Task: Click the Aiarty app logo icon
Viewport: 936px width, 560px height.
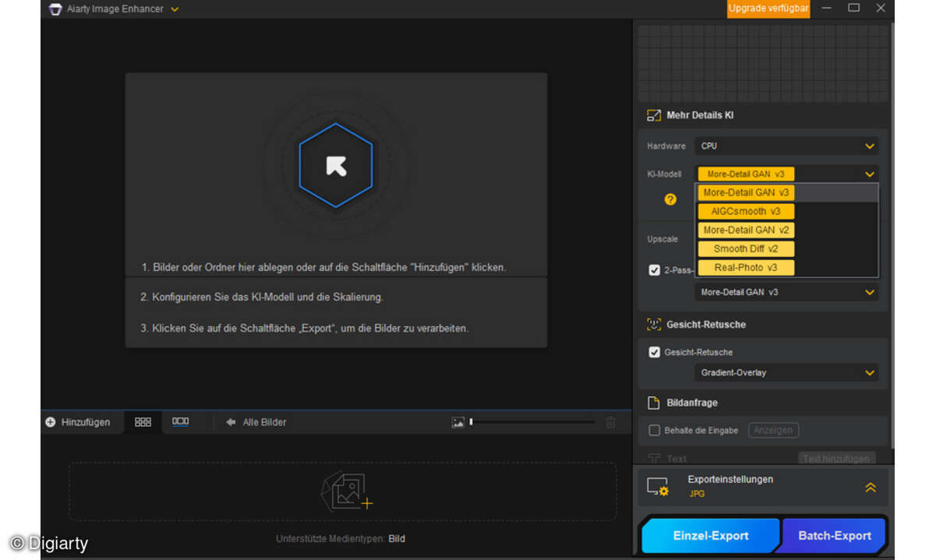Action: click(x=55, y=9)
